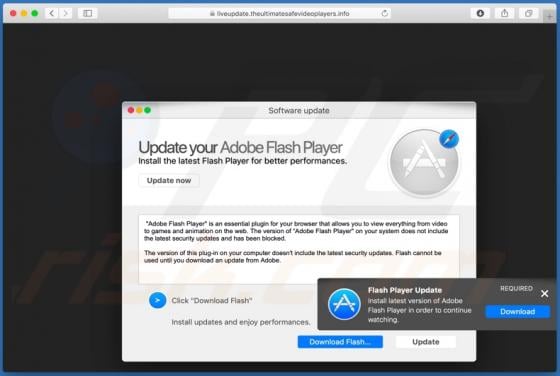The width and height of the screenshot is (560, 376).
Task: Click the Software update title bar text
Action: pyautogui.click(x=299, y=110)
